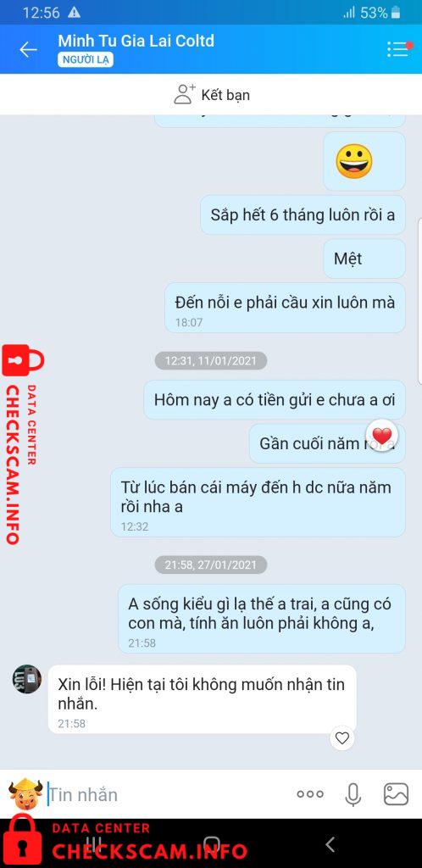This screenshot has width=422, height=868.
Task: Open the sender's profile avatar thumbnail
Action: tap(26, 679)
